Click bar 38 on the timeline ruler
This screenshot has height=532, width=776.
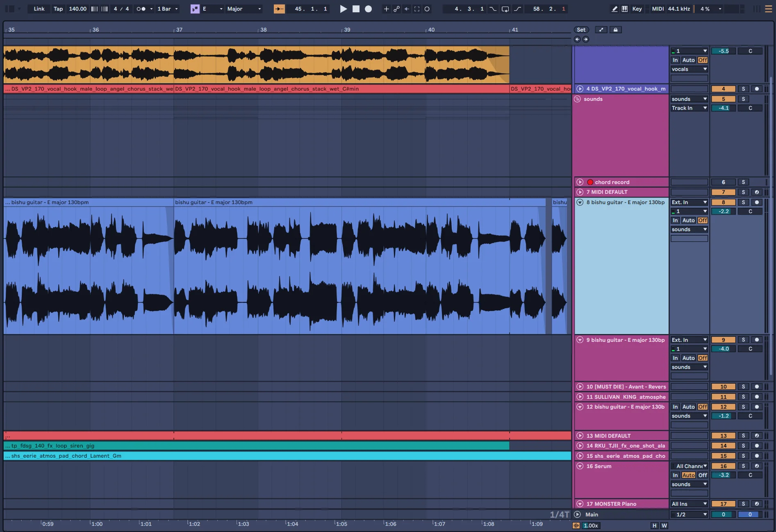pos(263,30)
